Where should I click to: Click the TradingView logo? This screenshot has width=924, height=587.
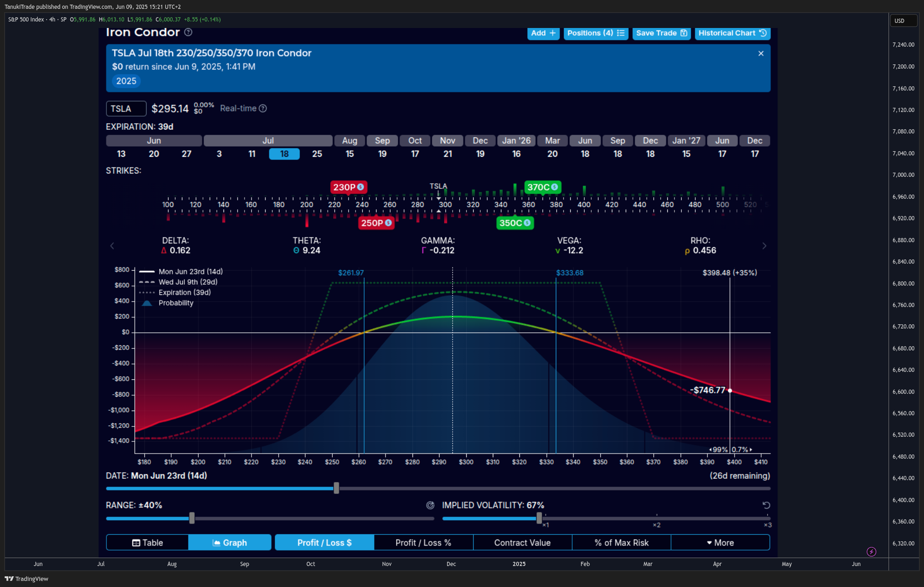(x=27, y=579)
